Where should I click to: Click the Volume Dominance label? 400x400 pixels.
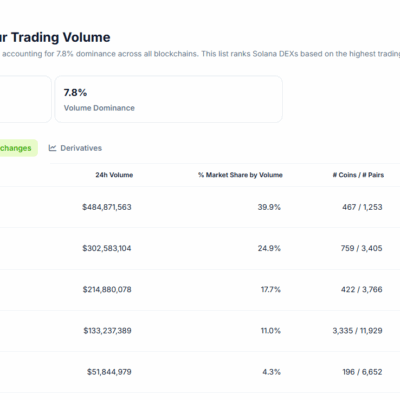point(99,108)
